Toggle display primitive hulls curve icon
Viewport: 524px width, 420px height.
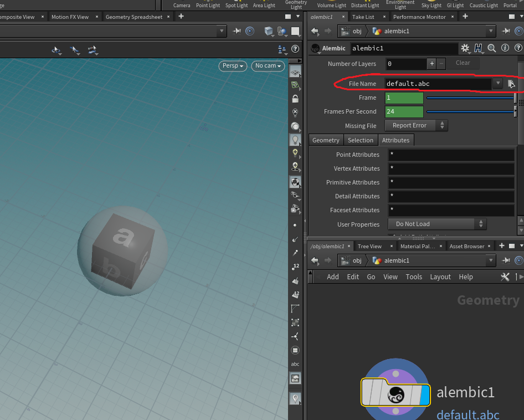point(295,308)
